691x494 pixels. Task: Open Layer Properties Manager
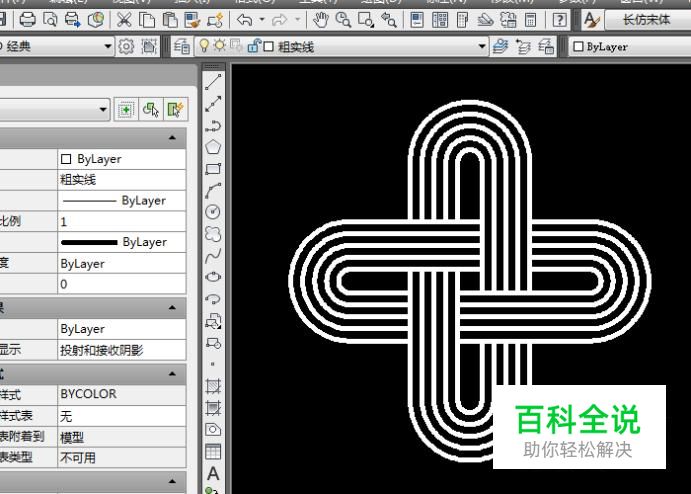182,46
